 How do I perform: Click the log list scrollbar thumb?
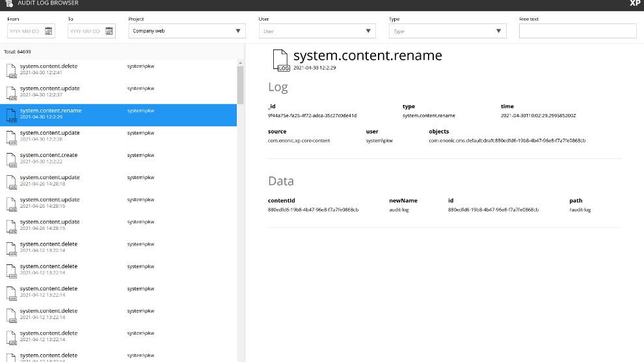(240, 85)
